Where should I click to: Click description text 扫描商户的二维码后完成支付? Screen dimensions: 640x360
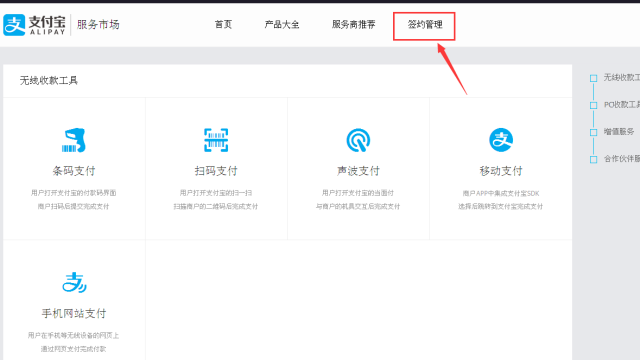(216, 206)
